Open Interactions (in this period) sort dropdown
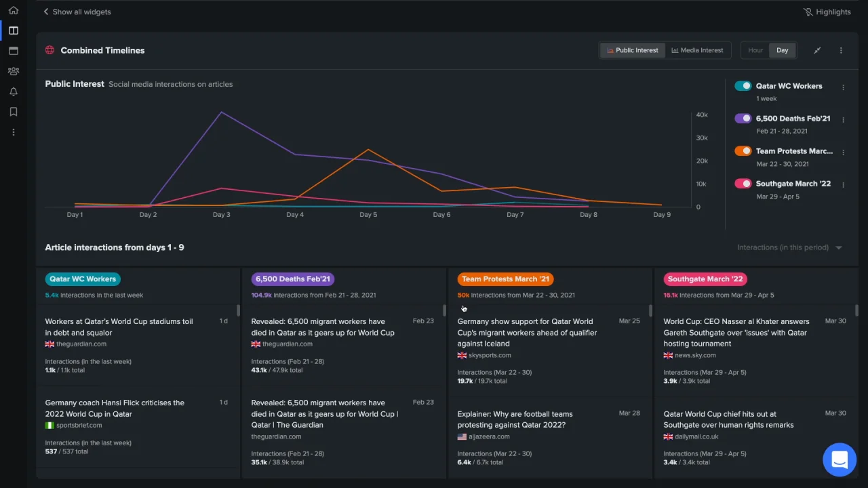868x488 pixels. 790,247
